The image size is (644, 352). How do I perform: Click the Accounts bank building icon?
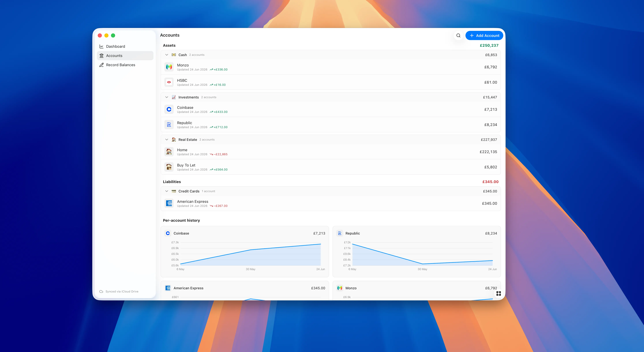102,56
